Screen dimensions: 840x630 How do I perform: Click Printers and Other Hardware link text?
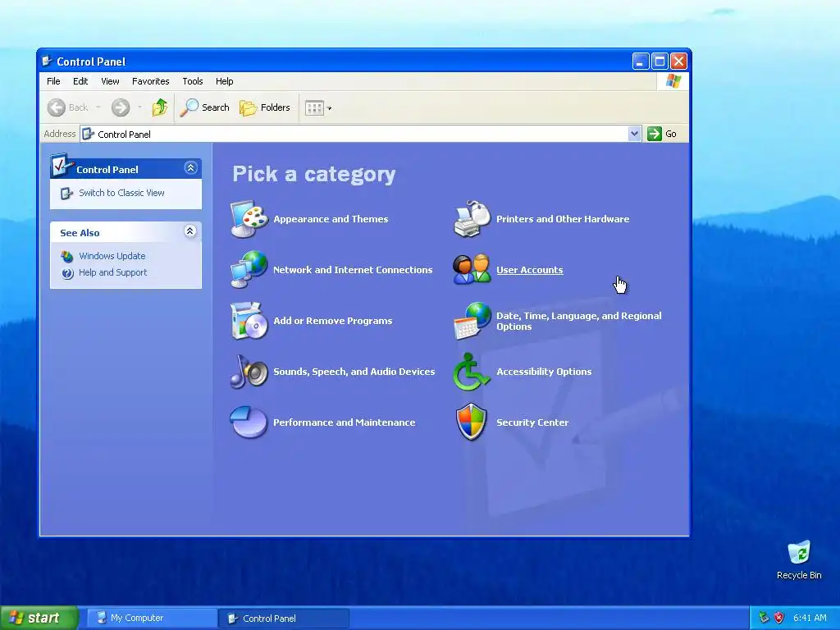click(563, 219)
